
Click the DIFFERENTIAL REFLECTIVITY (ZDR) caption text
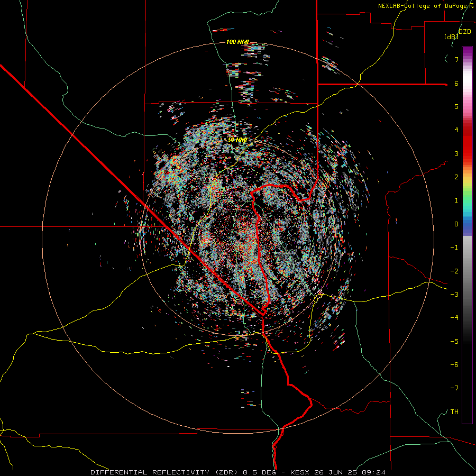pyautogui.click(x=165, y=472)
